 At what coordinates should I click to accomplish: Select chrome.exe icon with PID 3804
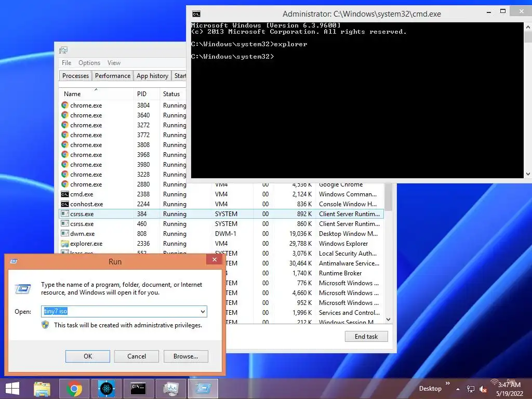coord(65,105)
